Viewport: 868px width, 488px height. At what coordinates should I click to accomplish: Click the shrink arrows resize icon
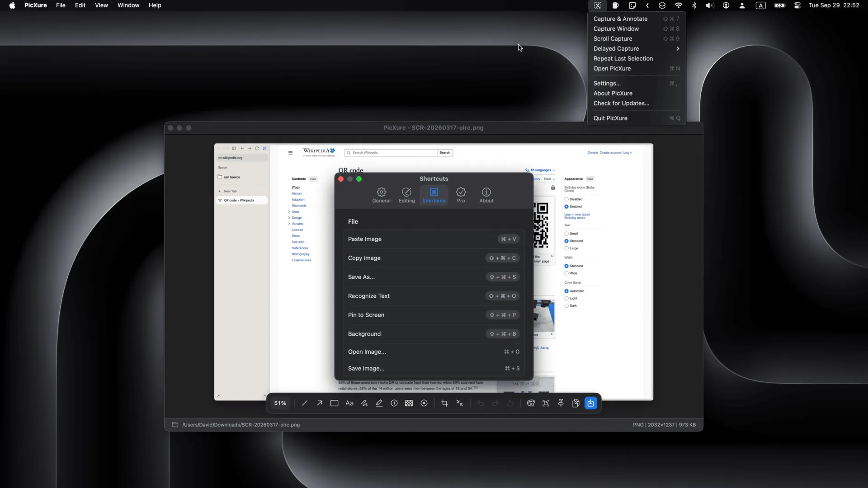(x=460, y=403)
